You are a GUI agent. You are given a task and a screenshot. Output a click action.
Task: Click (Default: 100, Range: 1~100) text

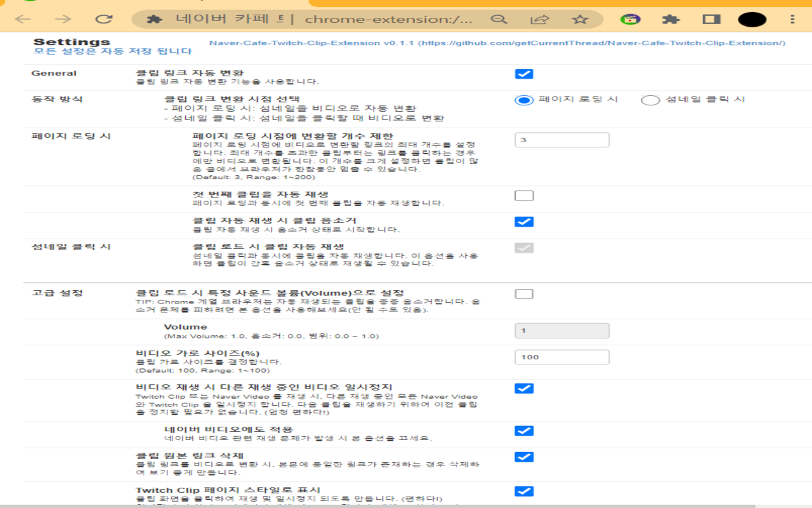coord(203,370)
